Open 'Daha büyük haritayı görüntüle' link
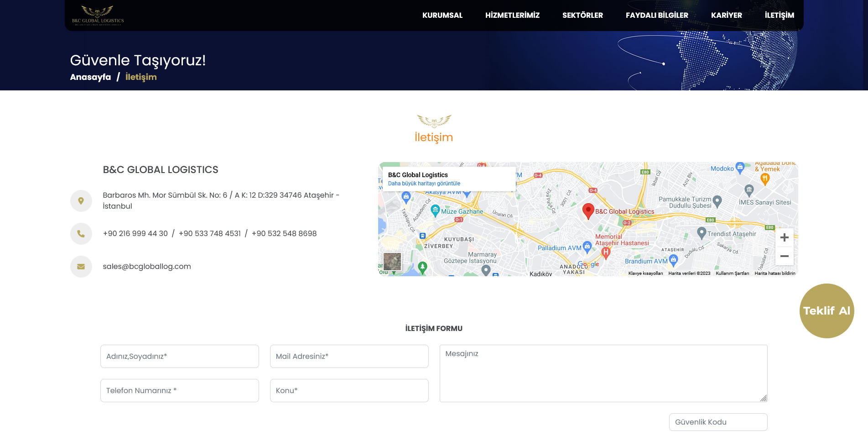This screenshot has height=436, width=868. (x=424, y=184)
